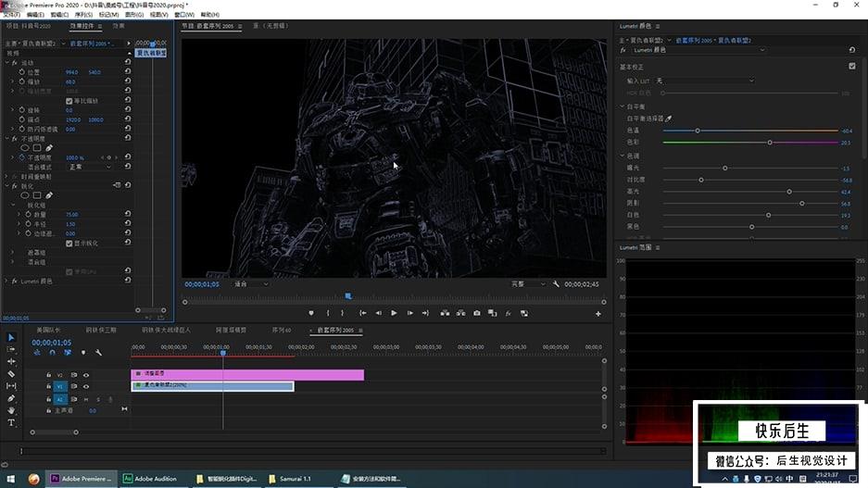The height and width of the screenshot is (488, 868).
Task: Open program monitor settings wrench
Action: coord(556,284)
